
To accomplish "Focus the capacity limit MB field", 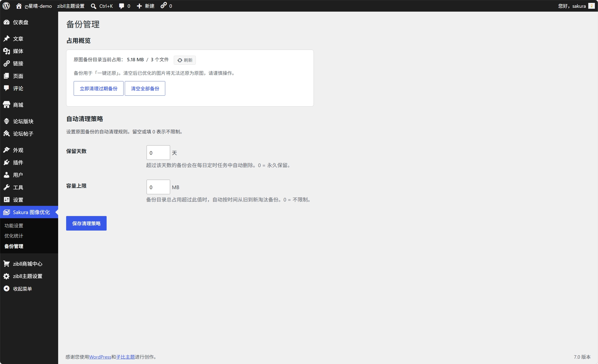I will pyautogui.click(x=158, y=187).
